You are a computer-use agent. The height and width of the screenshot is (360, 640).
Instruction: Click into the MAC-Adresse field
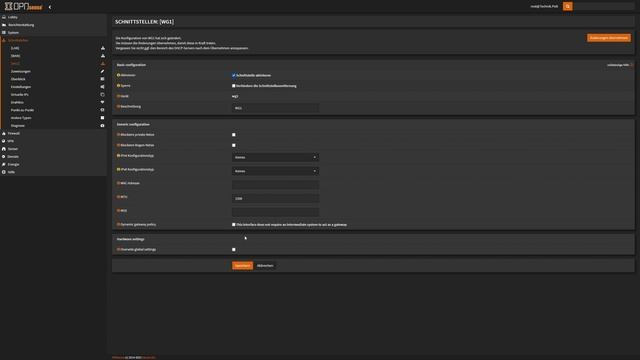pyautogui.click(x=276, y=185)
